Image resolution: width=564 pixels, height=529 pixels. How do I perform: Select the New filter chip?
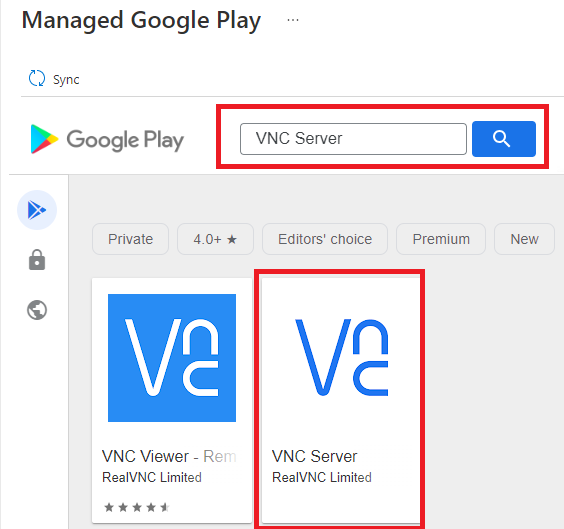pyautogui.click(x=524, y=239)
